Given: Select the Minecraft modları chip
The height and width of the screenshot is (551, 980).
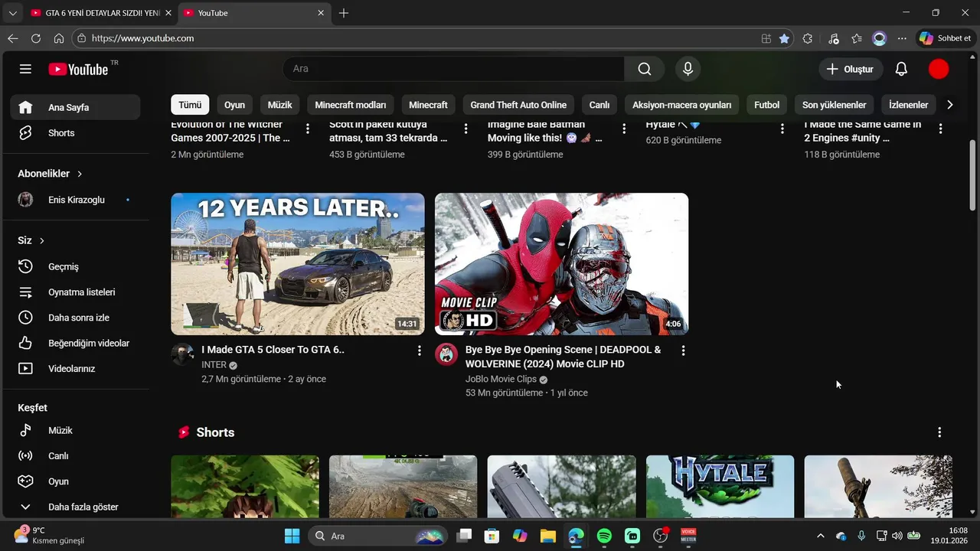Looking at the screenshot, I should (351, 105).
